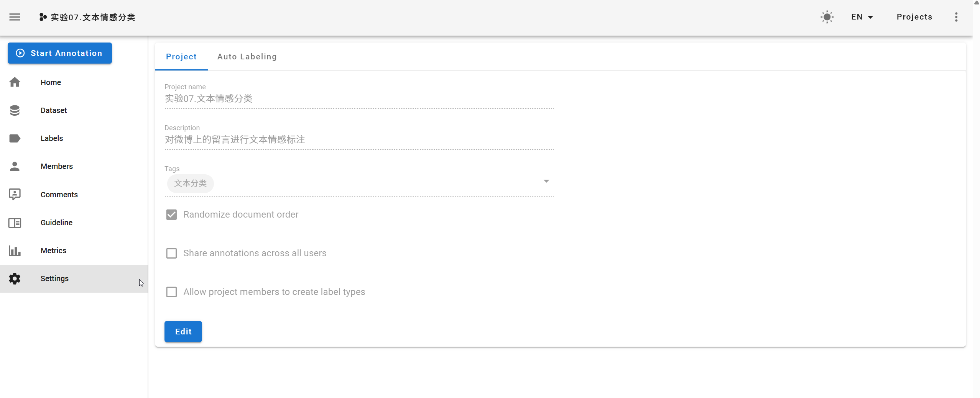Click the Start Annotation button
Viewport: 980px width, 398px height.
pyautogui.click(x=60, y=53)
